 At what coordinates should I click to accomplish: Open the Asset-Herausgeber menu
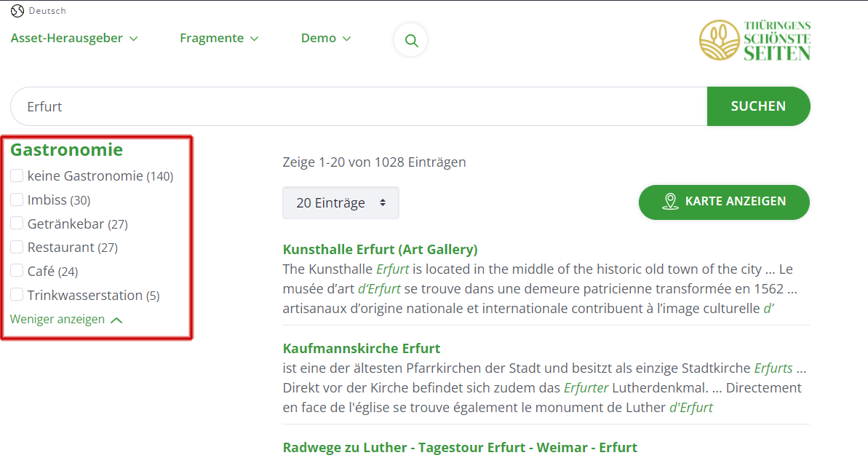click(74, 38)
